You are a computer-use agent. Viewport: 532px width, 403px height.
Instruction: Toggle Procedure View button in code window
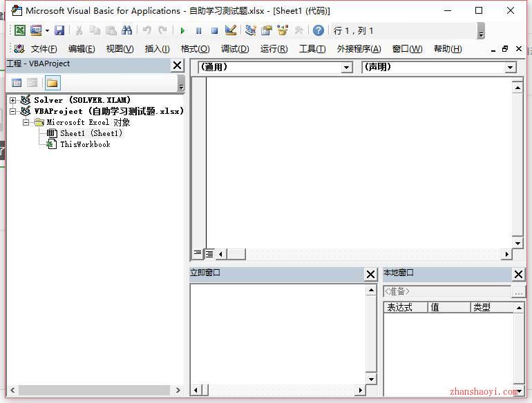[x=198, y=253]
